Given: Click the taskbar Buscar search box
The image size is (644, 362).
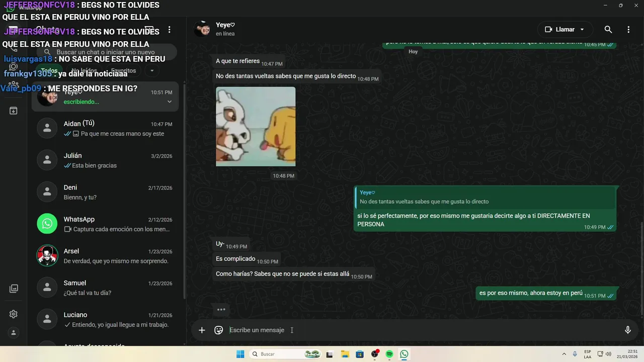Looking at the screenshot, I should [286, 354].
